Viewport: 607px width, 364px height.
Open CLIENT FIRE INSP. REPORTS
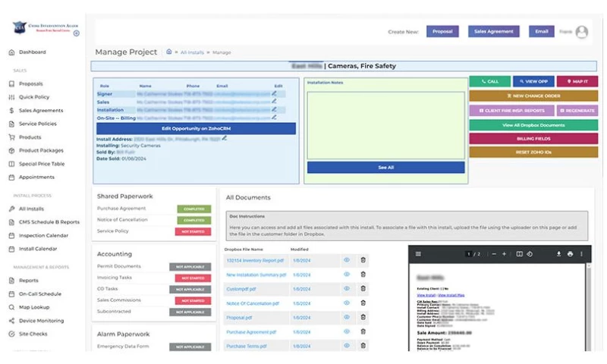pyautogui.click(x=511, y=111)
